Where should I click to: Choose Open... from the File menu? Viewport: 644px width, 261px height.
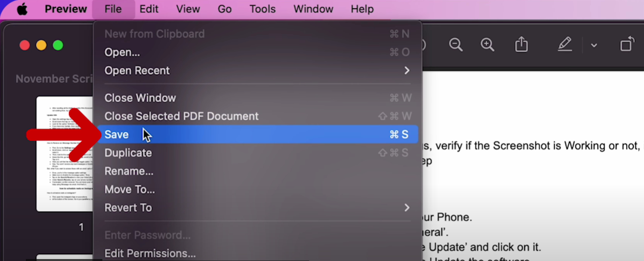257,52
